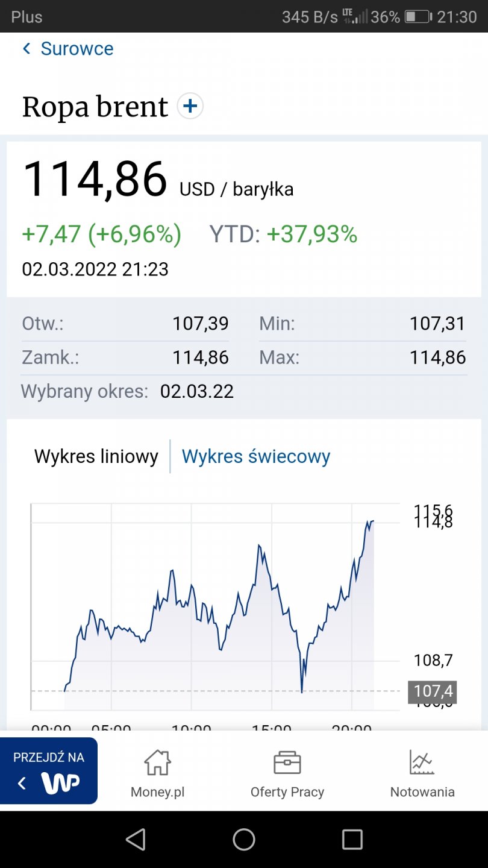The image size is (488, 868).
Task: Tap the chart's lowest dip near 17:00
Action: click(x=301, y=691)
